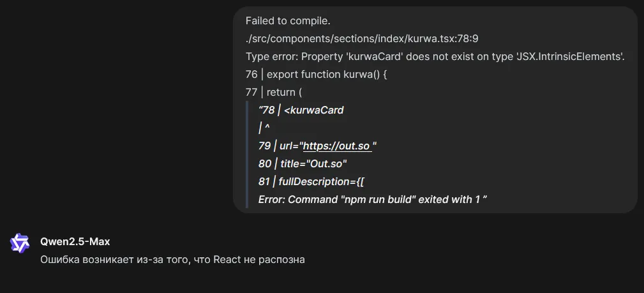The height and width of the screenshot is (293, 644).
Task: Click the Qwen2.5-Max model name
Action: pos(75,242)
